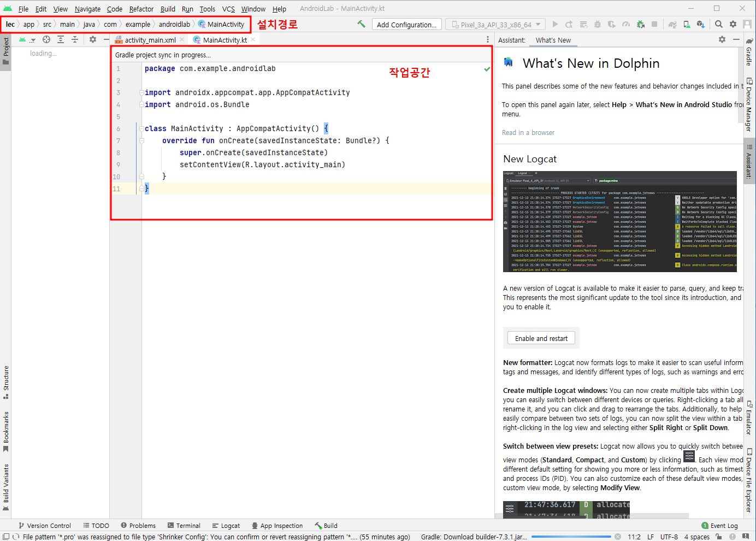Click the New Logcat screenshot thumbnail
Screen dimensions: 756x541
619,221
